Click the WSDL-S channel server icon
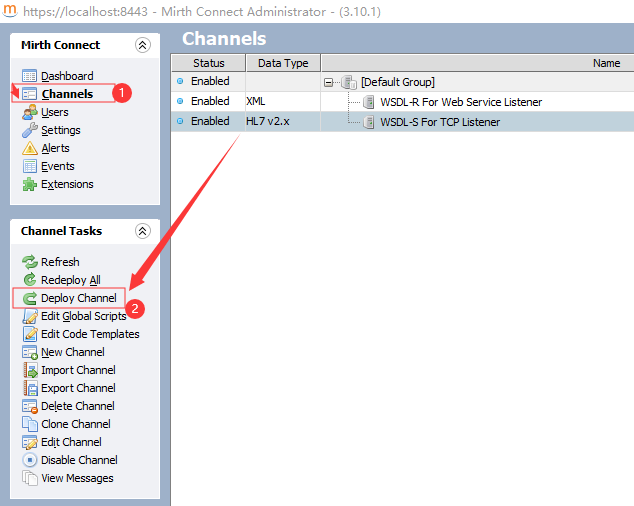 pyautogui.click(x=368, y=122)
